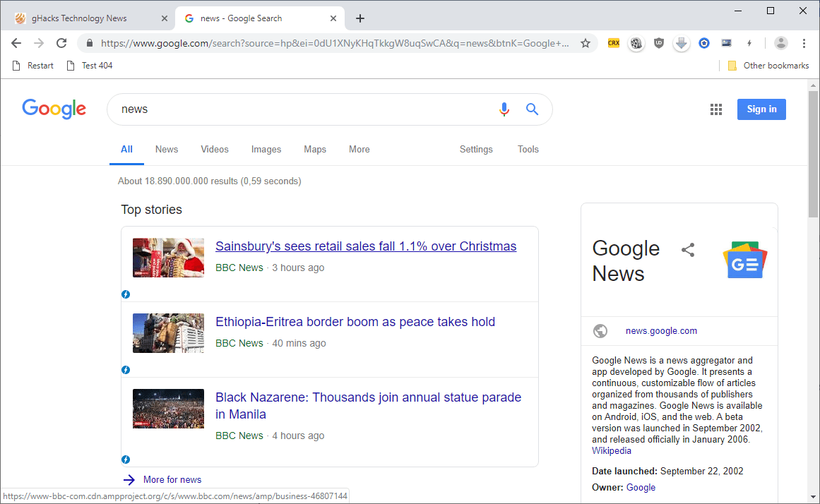Click the download arrow extension icon
The height and width of the screenshot is (504, 820).
[x=682, y=43]
